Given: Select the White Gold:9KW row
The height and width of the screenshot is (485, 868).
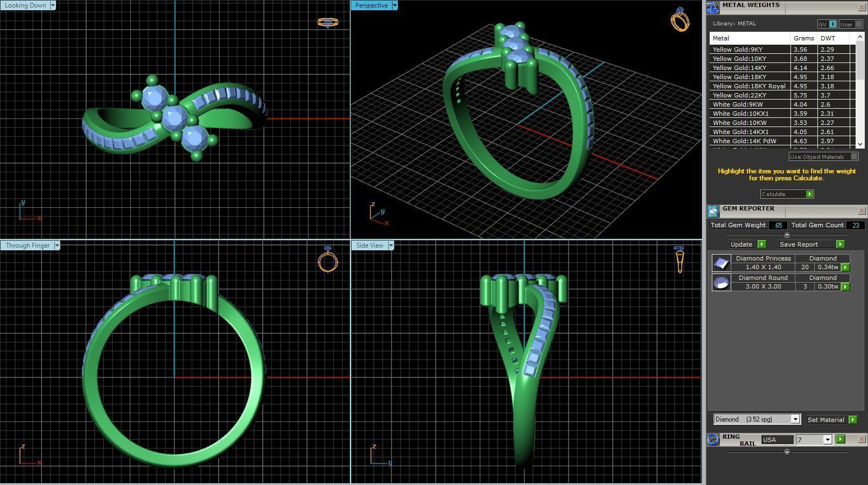Looking at the screenshot, I should (x=782, y=104).
